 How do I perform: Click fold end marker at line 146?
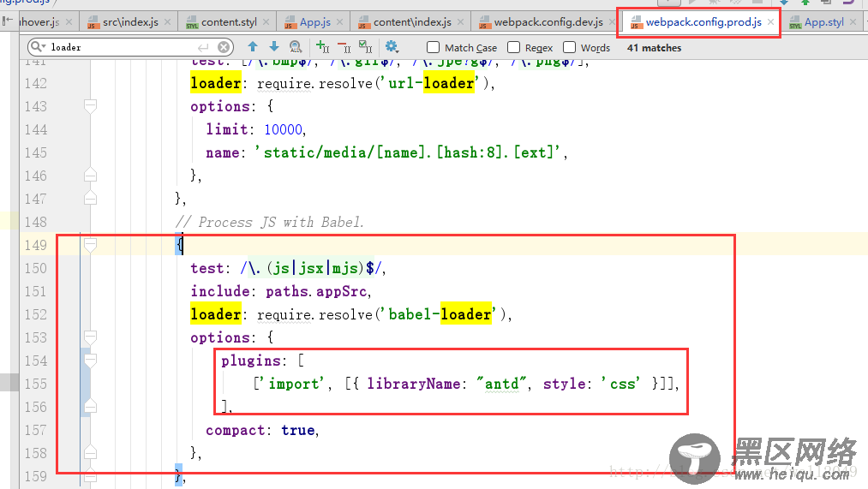click(x=90, y=176)
